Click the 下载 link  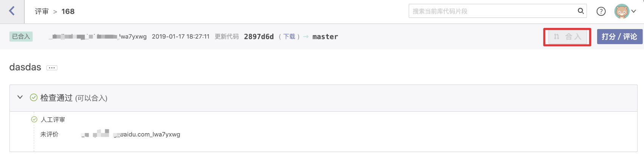click(x=289, y=37)
